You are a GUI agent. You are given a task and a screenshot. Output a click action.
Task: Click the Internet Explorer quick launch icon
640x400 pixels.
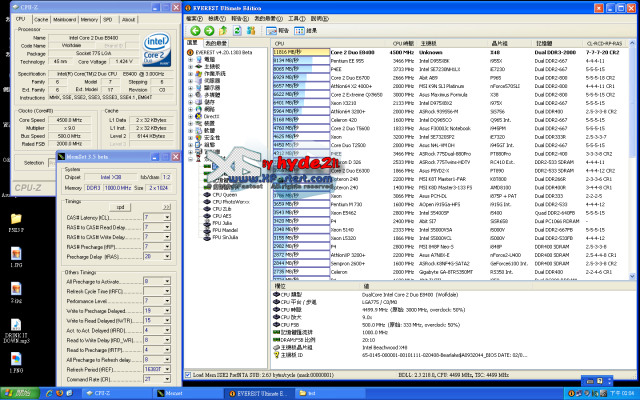tap(49, 393)
